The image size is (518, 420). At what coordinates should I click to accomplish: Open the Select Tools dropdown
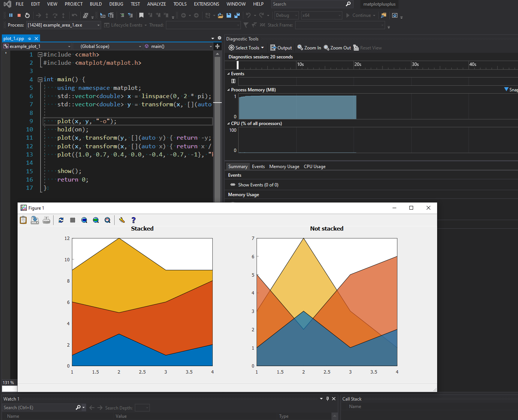click(246, 48)
